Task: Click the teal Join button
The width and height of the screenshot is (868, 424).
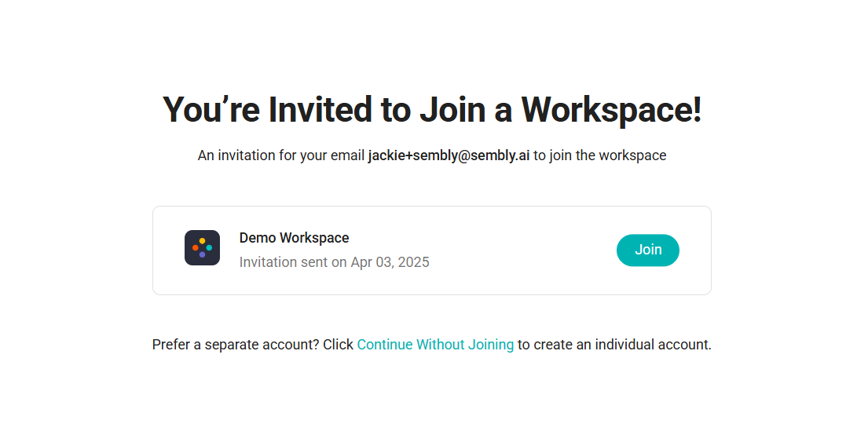Action: (648, 250)
